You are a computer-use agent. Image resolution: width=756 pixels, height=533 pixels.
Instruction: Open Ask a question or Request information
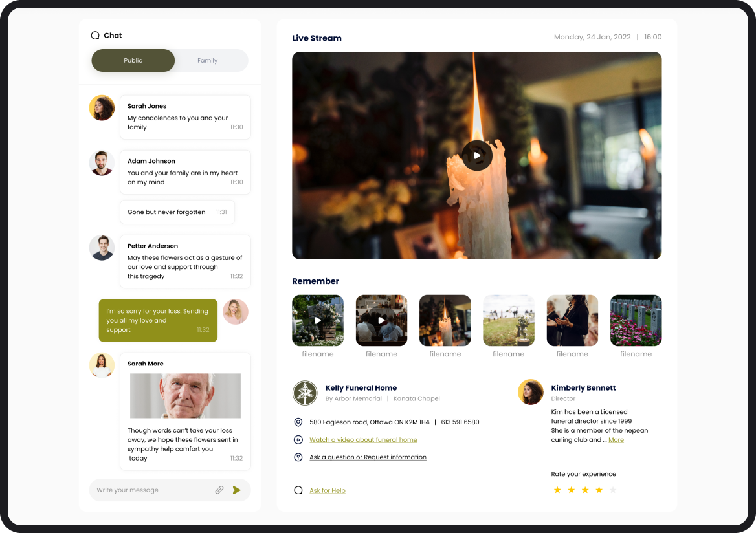[368, 457]
